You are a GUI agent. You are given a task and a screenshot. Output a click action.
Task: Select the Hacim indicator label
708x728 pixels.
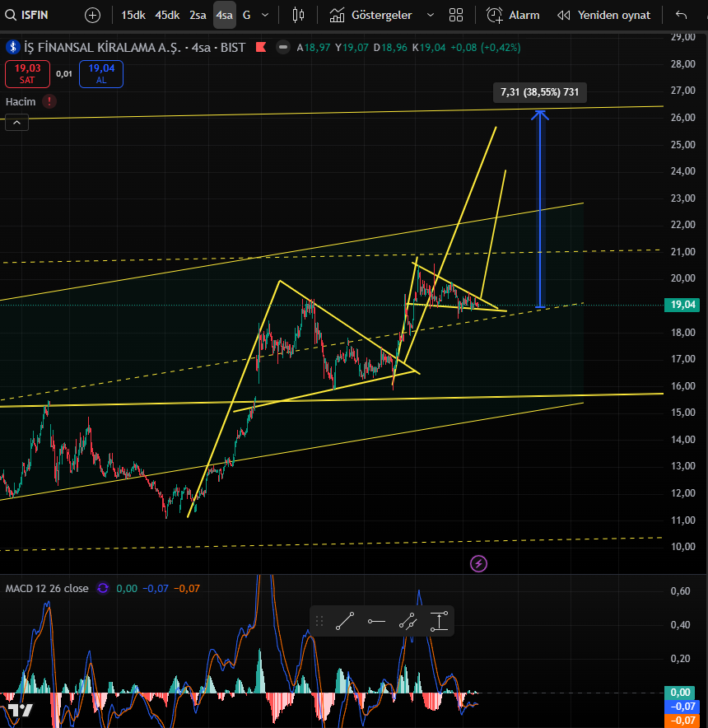point(21,101)
